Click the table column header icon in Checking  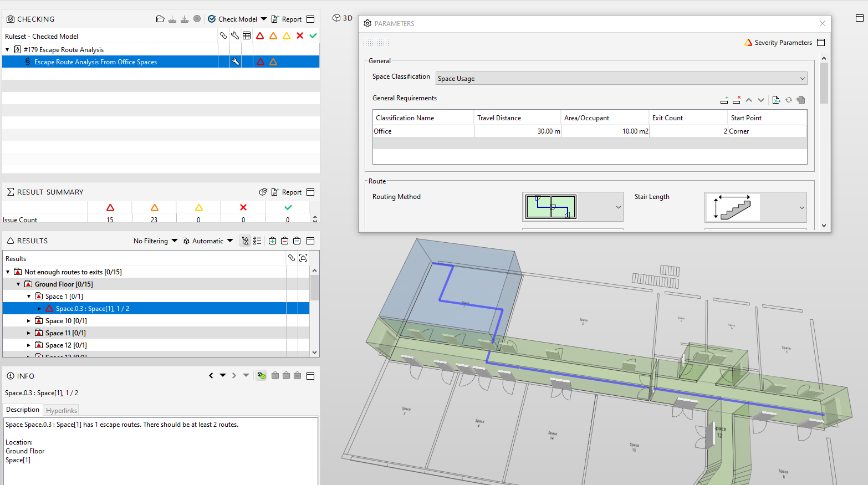click(247, 35)
